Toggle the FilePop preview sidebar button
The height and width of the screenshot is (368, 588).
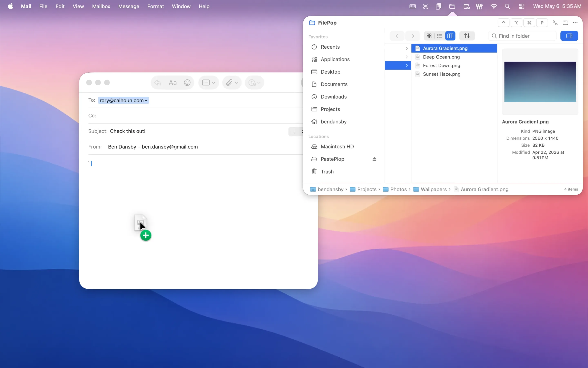click(x=569, y=36)
